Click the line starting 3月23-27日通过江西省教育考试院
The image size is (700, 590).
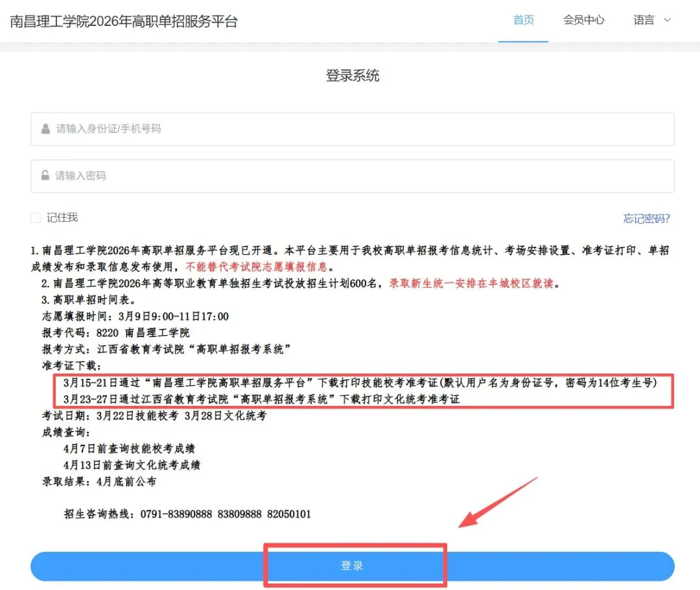click(261, 399)
